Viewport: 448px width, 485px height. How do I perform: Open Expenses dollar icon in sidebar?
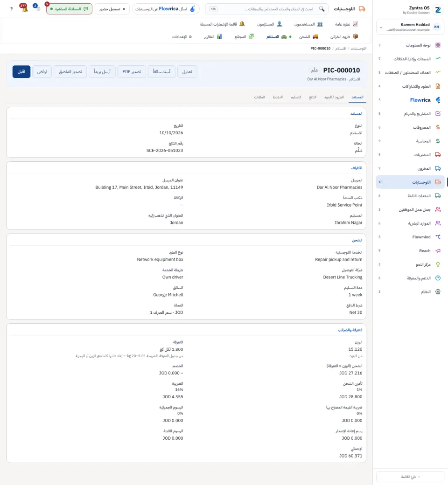point(438,127)
